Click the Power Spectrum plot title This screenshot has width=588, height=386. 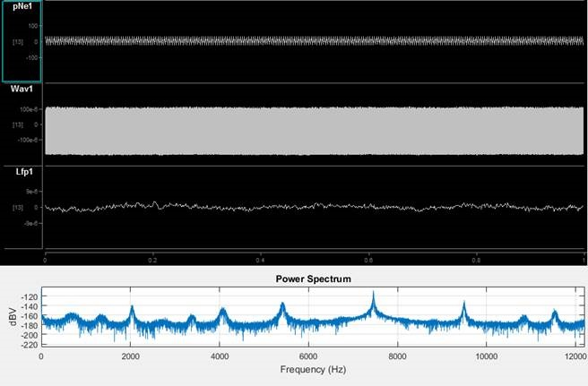pyautogui.click(x=313, y=279)
